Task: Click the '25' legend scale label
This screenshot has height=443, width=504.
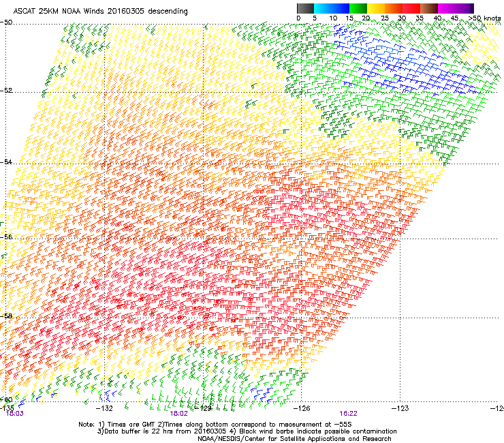Action: (x=385, y=18)
